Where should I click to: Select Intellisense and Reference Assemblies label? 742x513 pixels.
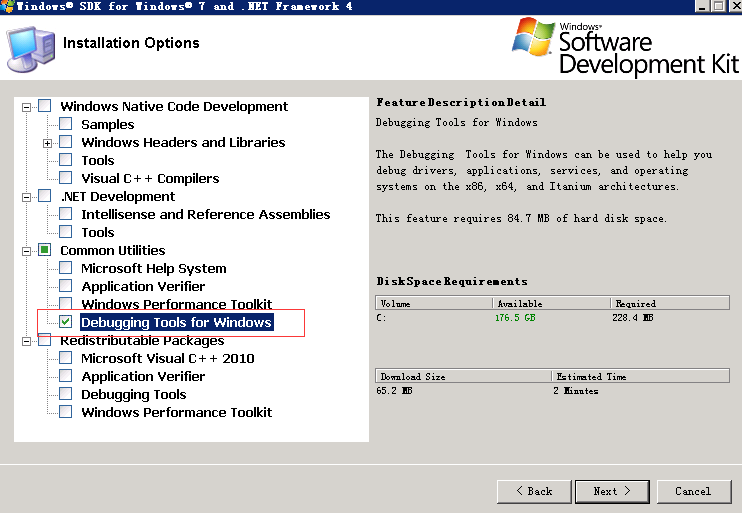(x=206, y=214)
